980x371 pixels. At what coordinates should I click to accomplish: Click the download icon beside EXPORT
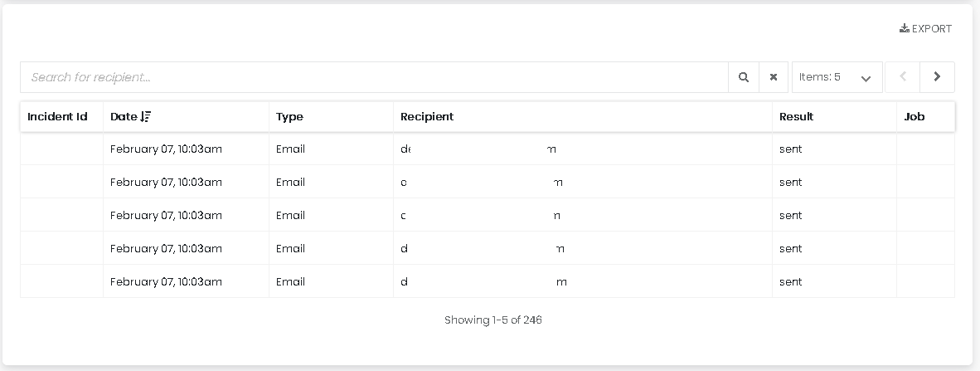pos(905,29)
